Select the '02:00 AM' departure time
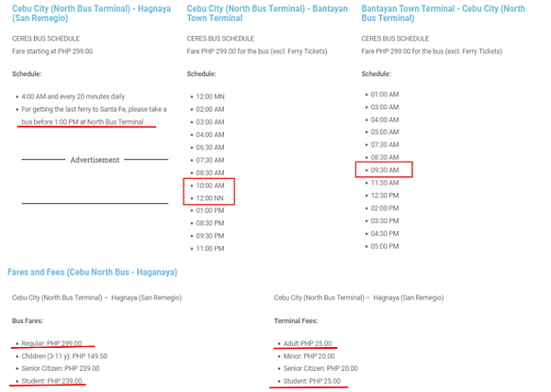 [x=210, y=109]
